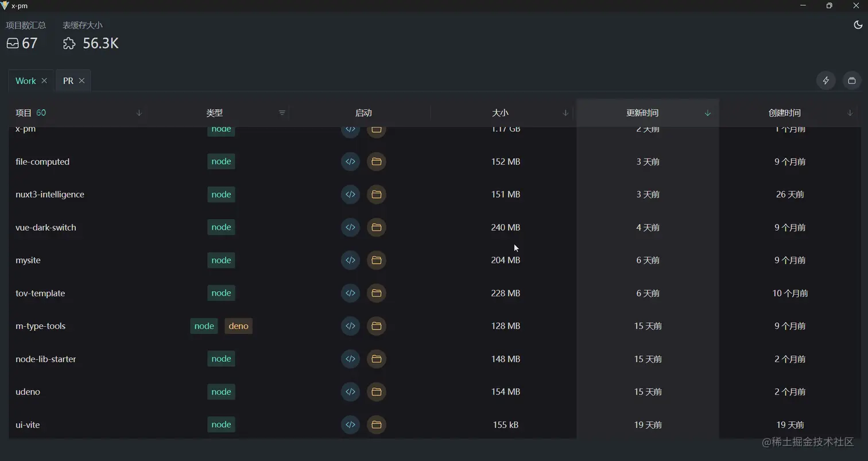The image size is (868, 461).
Task: Open file-computed in code editor
Action: pos(350,161)
